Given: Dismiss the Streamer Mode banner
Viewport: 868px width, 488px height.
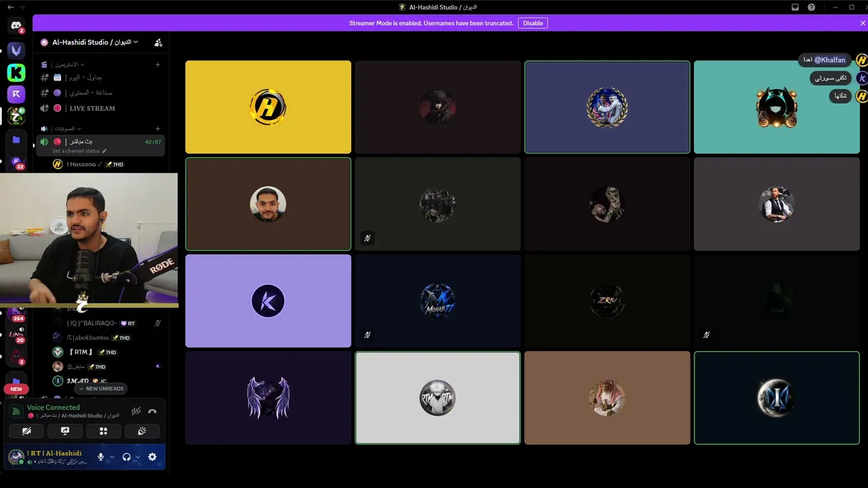Looking at the screenshot, I should [x=863, y=23].
